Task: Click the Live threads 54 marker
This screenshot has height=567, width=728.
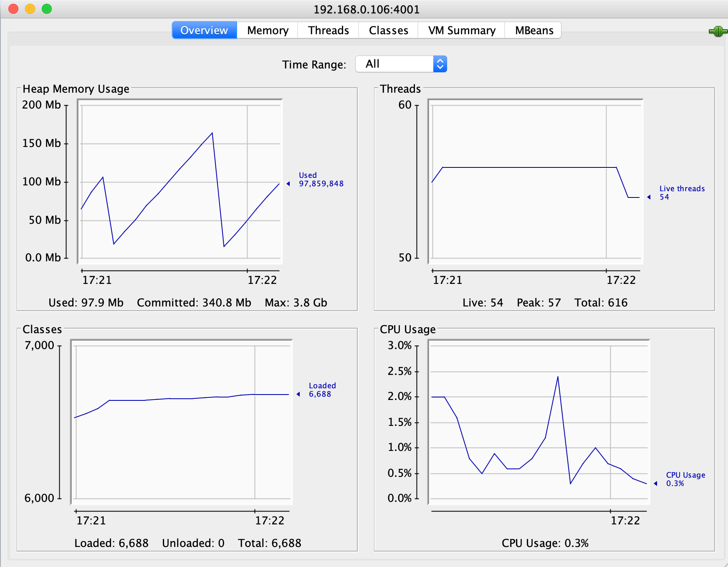Action: [x=681, y=193]
